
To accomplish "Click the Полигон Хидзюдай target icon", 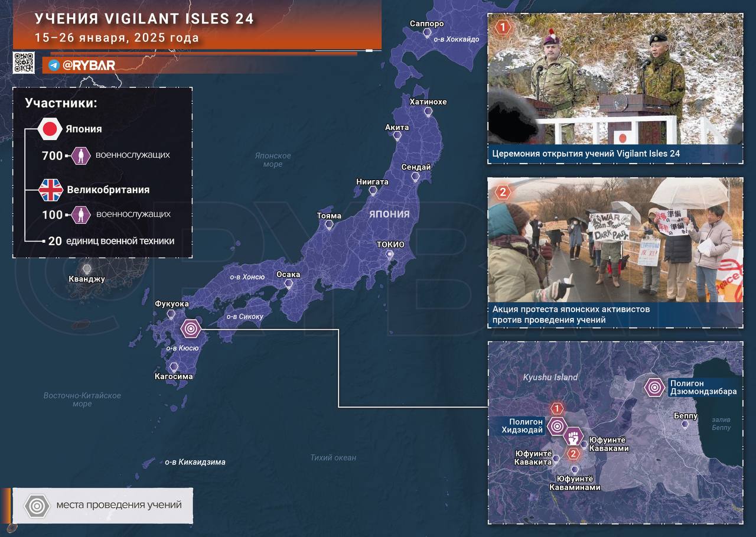I will 556,426.
